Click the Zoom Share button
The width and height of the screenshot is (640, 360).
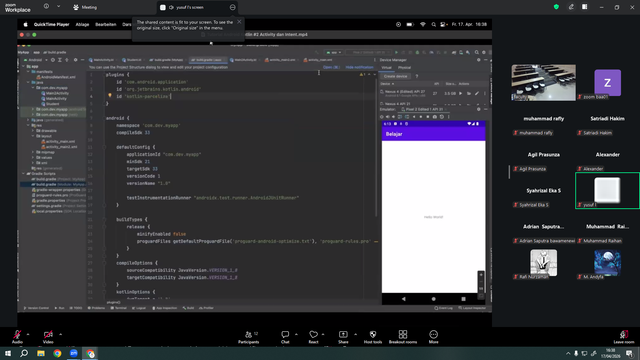pos(343,337)
